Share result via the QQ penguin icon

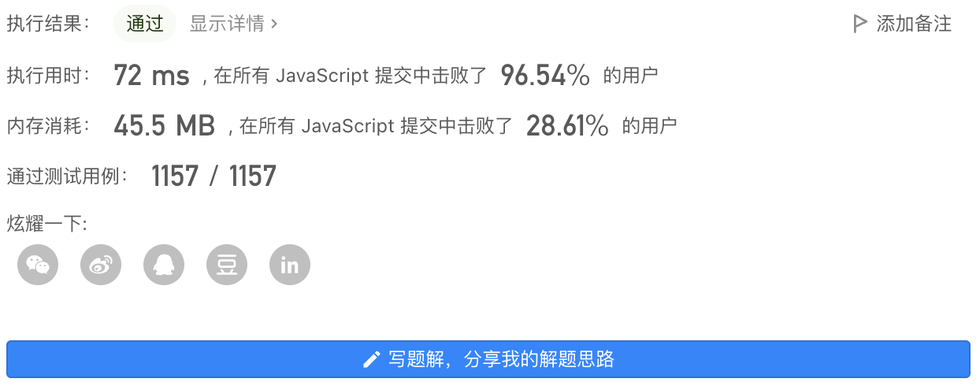coord(164,265)
